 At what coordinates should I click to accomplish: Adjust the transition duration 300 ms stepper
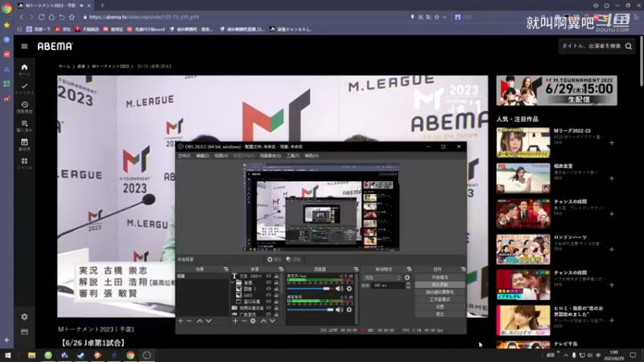[x=408, y=286]
